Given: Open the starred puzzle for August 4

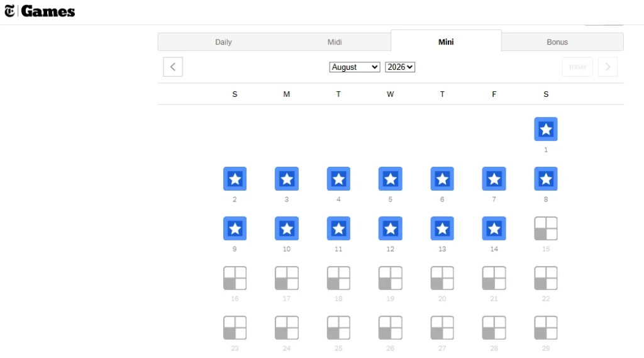Looking at the screenshot, I should [338, 179].
